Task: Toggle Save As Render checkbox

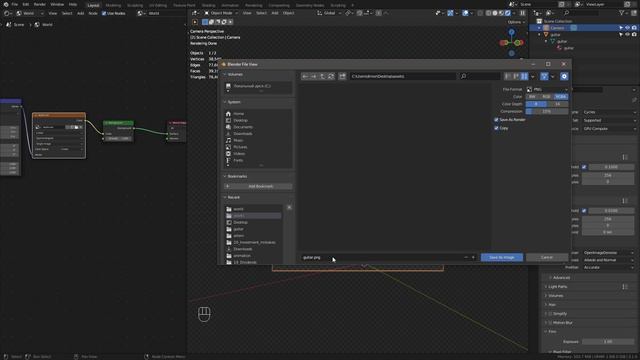Action: tap(496, 120)
